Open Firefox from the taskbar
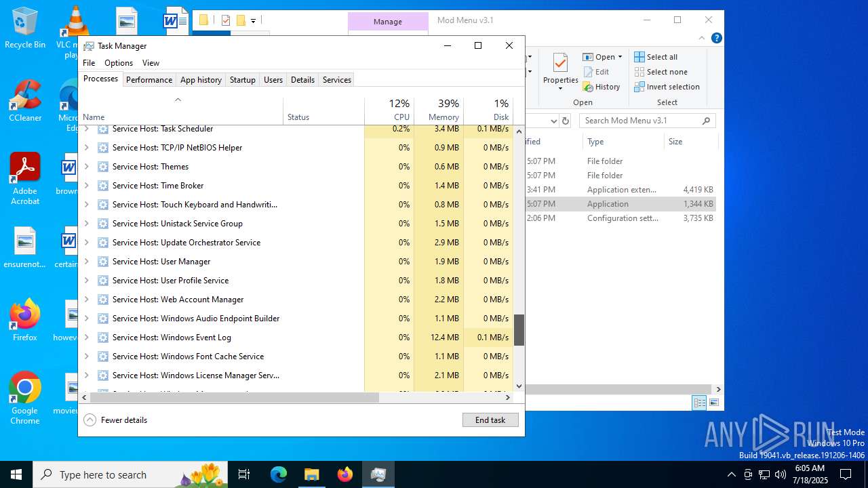Viewport: 868px width, 488px height. [345, 474]
